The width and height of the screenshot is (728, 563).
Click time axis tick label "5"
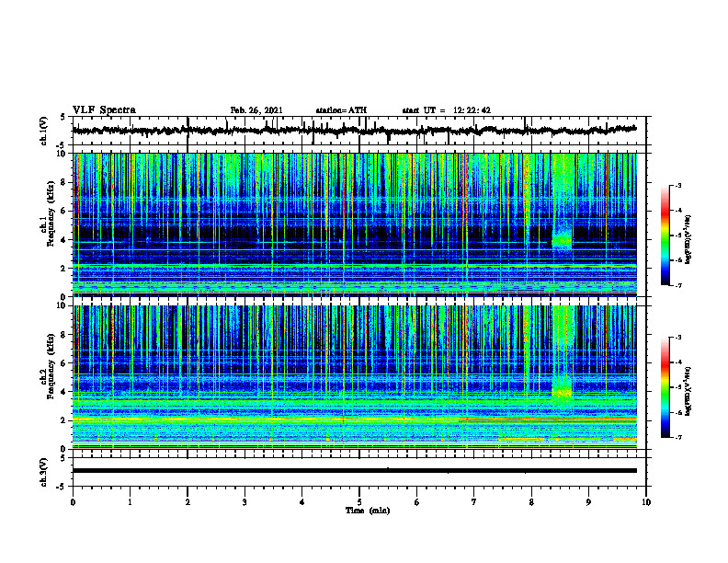[x=359, y=502]
